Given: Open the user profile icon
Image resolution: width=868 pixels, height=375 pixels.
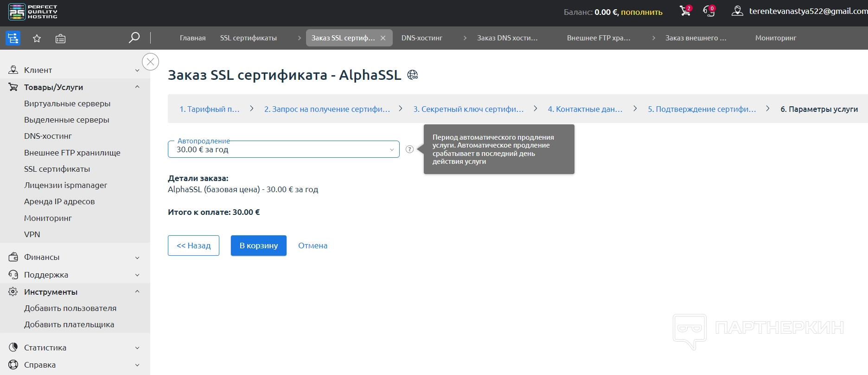Looking at the screenshot, I should (737, 11).
